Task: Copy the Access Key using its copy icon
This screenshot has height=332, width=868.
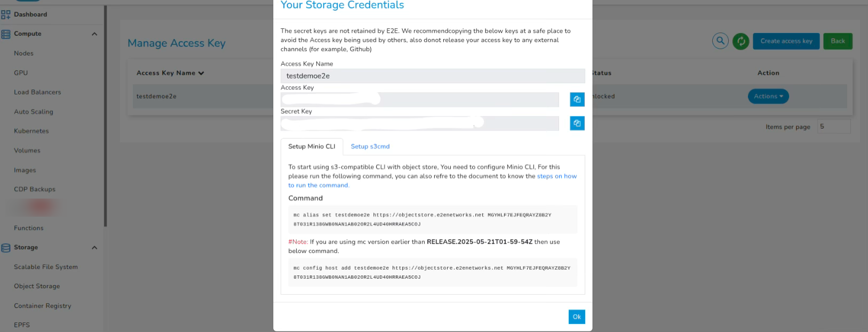Action: [x=577, y=99]
